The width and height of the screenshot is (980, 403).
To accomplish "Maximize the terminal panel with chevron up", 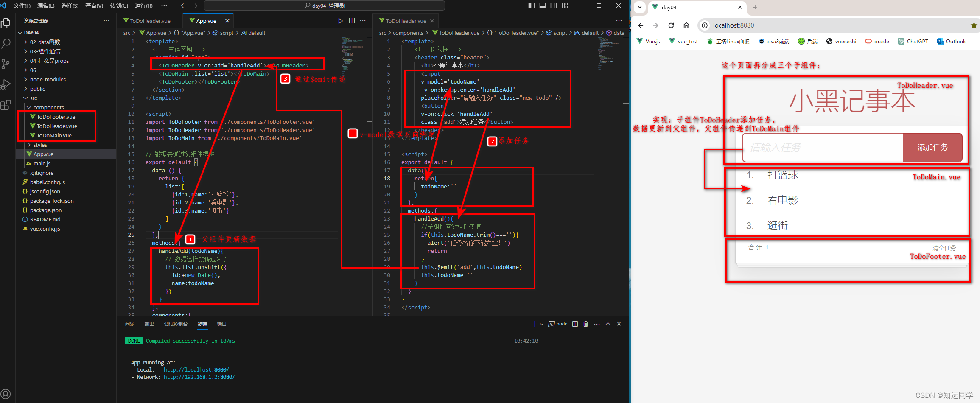I will (x=608, y=324).
